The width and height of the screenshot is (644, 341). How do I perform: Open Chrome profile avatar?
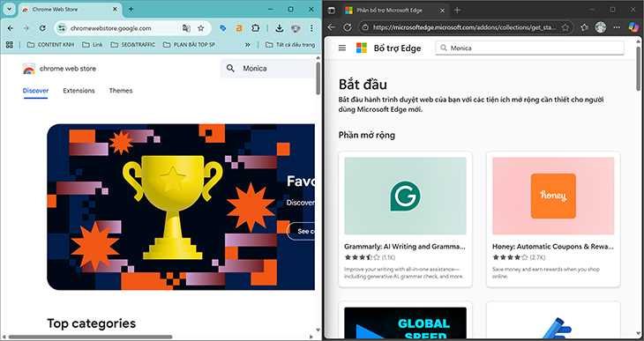pyautogui.click(x=296, y=28)
